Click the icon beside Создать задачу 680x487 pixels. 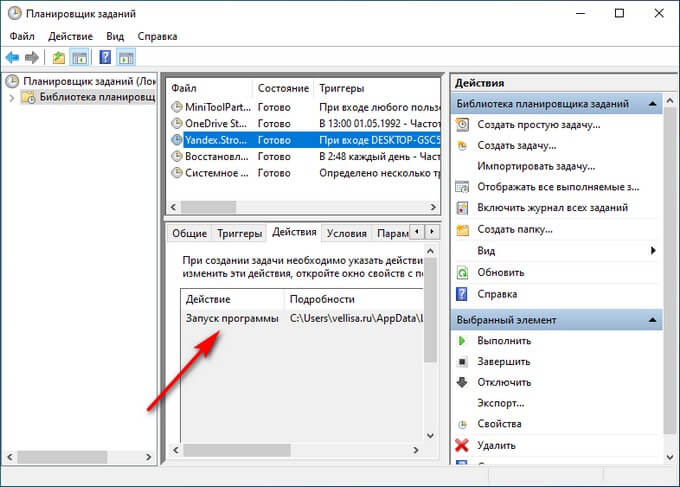click(x=462, y=146)
